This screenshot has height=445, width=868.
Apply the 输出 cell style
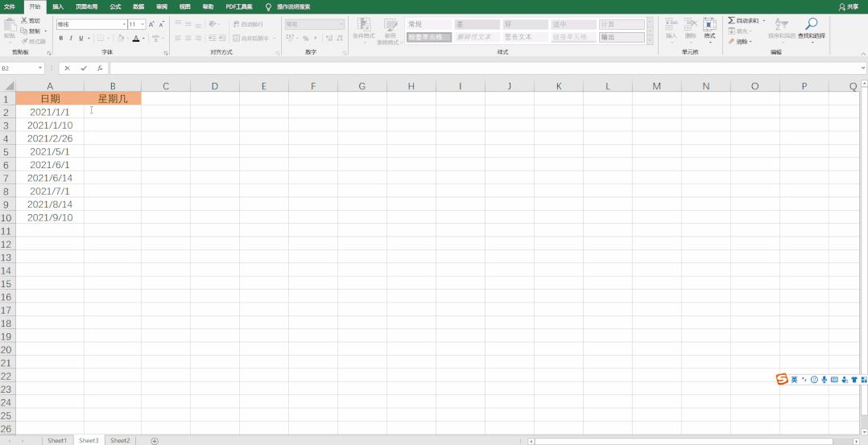[x=622, y=37]
